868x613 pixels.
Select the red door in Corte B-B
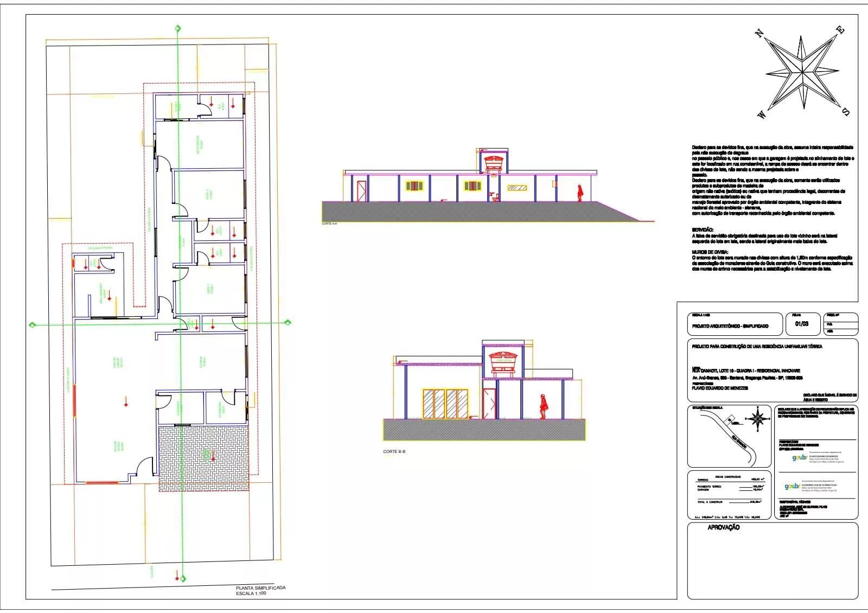(x=489, y=403)
